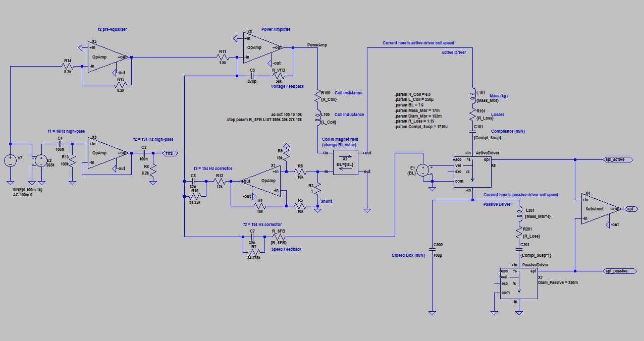
Task: Select the L100 coil inductor symbol
Action: 318,117
